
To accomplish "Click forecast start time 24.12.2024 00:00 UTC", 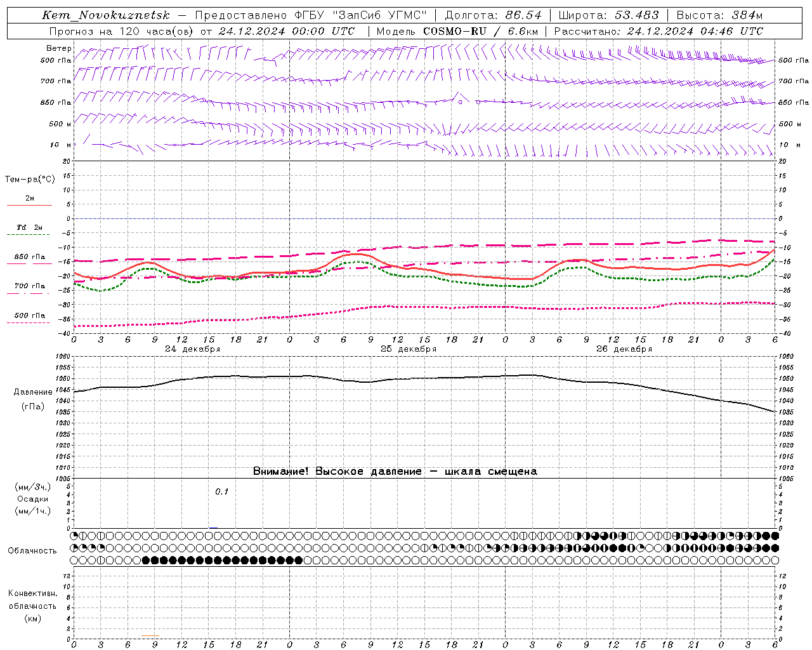I will [287, 31].
